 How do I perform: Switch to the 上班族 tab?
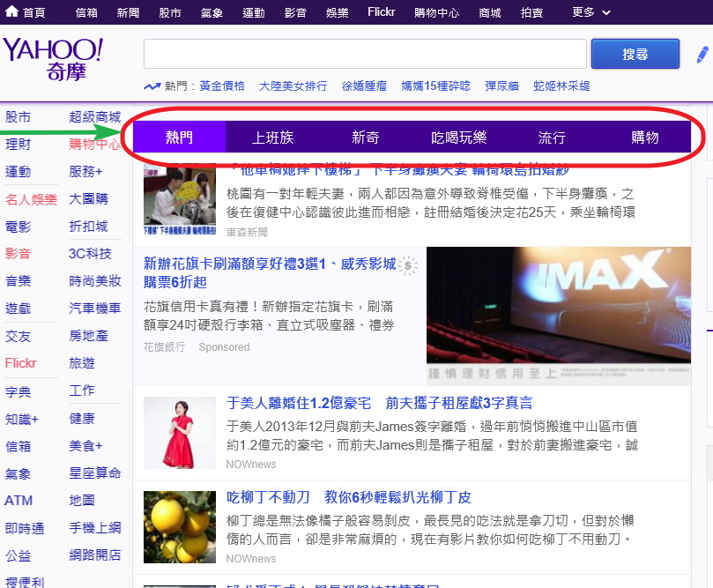tap(272, 137)
